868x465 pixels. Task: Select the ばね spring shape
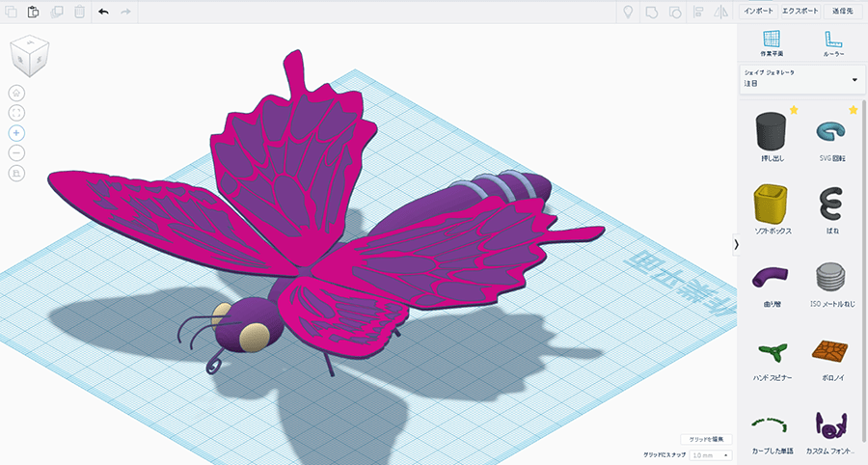(831, 209)
